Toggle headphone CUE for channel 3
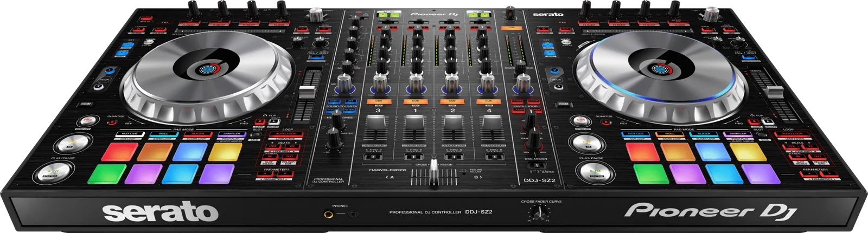The image size is (868, 233). click(x=379, y=101)
